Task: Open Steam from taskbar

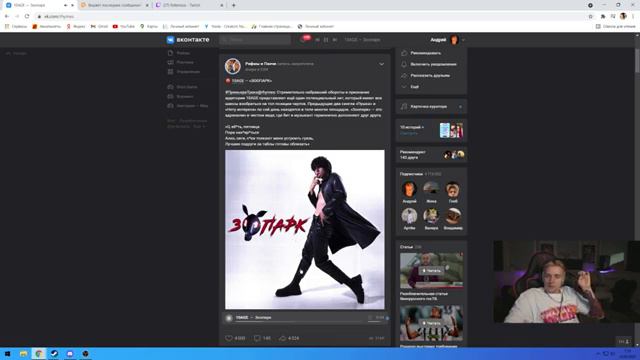Action: pyautogui.click(x=54, y=353)
